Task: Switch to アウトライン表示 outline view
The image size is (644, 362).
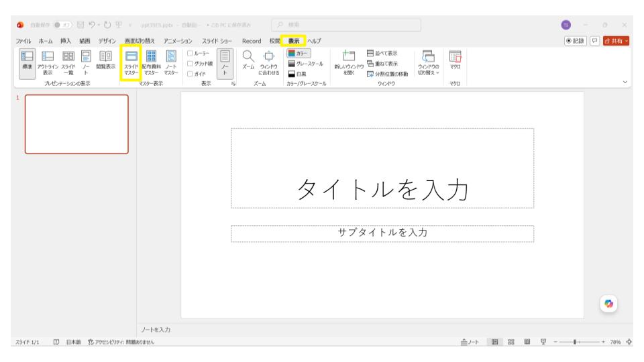Action: pyautogui.click(x=48, y=63)
